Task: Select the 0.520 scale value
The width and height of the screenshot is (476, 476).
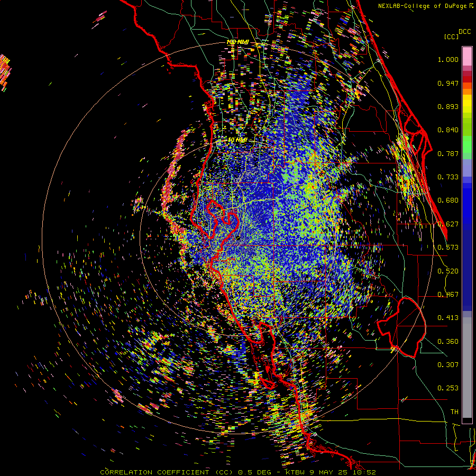Action: click(448, 271)
